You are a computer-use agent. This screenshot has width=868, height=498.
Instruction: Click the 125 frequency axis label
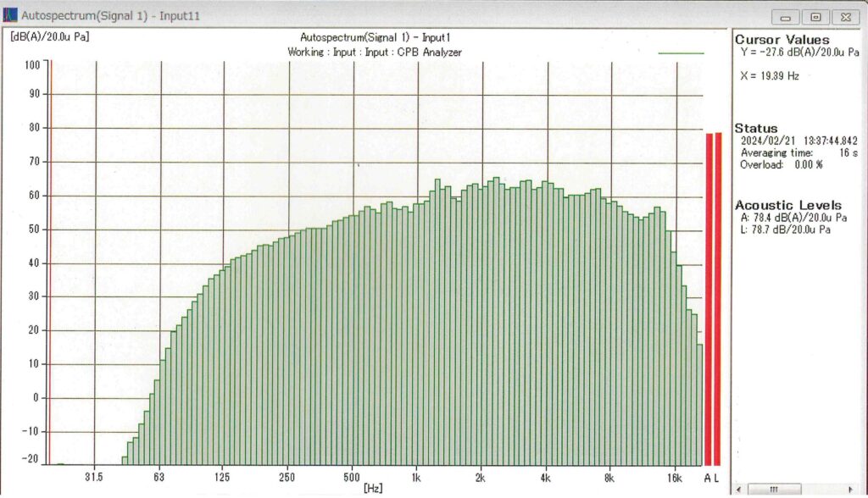click(222, 477)
